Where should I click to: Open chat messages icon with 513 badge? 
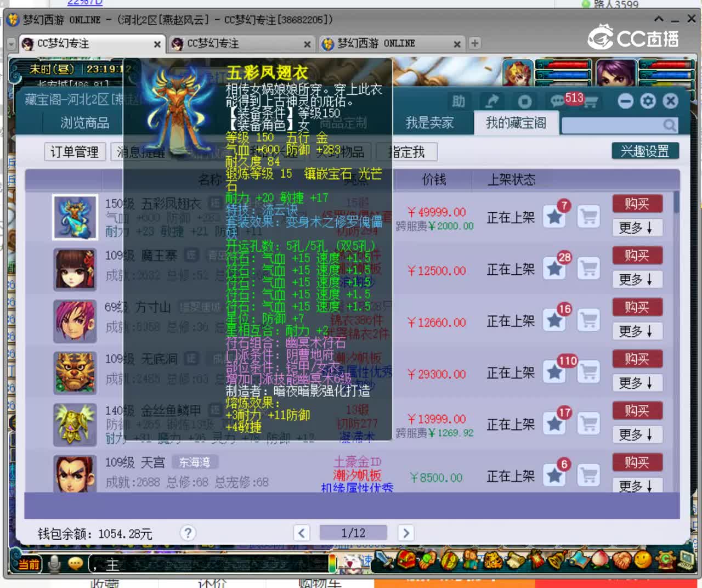coord(558,101)
